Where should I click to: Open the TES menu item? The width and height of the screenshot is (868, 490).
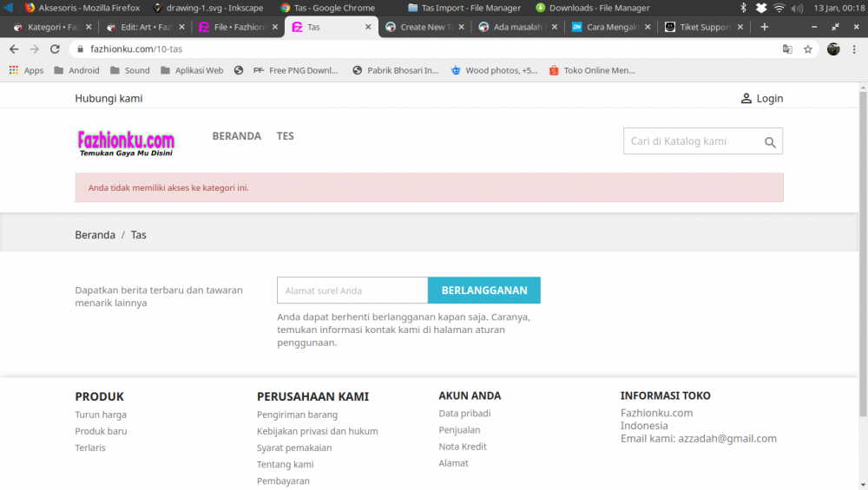(x=285, y=136)
